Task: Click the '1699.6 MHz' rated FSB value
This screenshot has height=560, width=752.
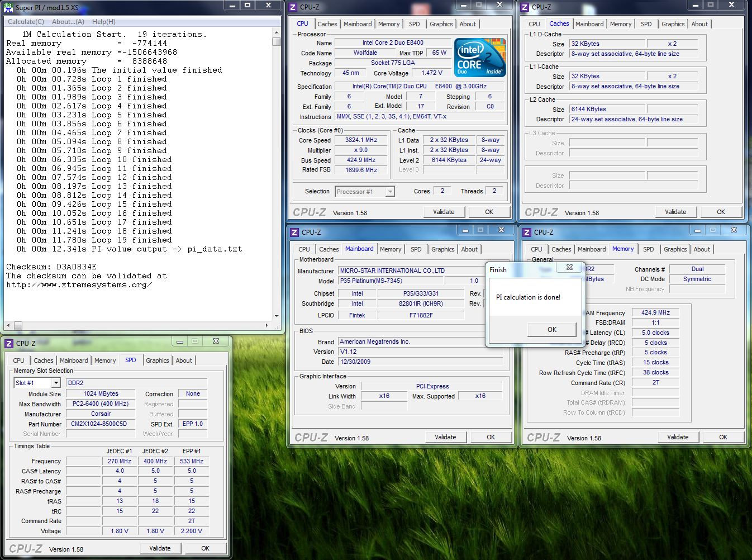Action: 361,170
